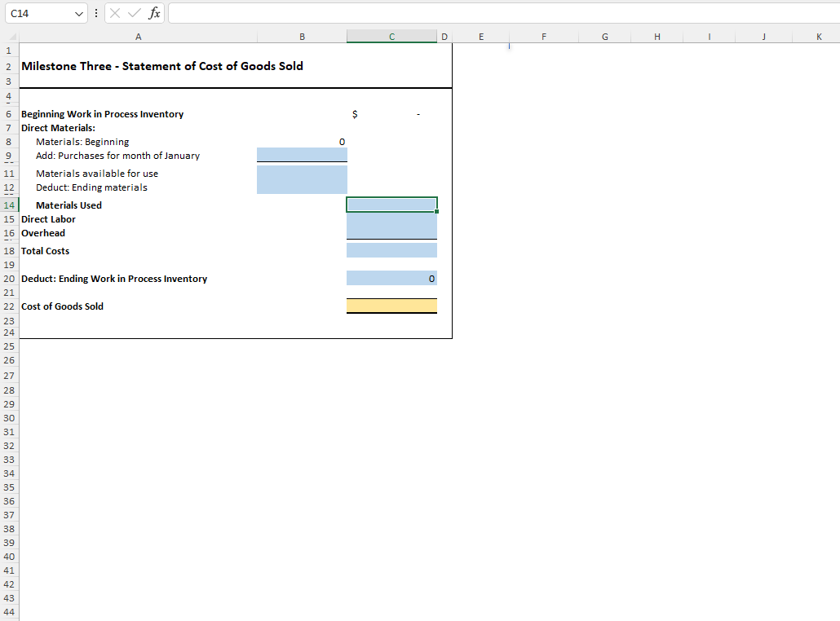840x621 pixels.
Task: Click the Enter checkmark formula bar icon
Action: pos(135,13)
